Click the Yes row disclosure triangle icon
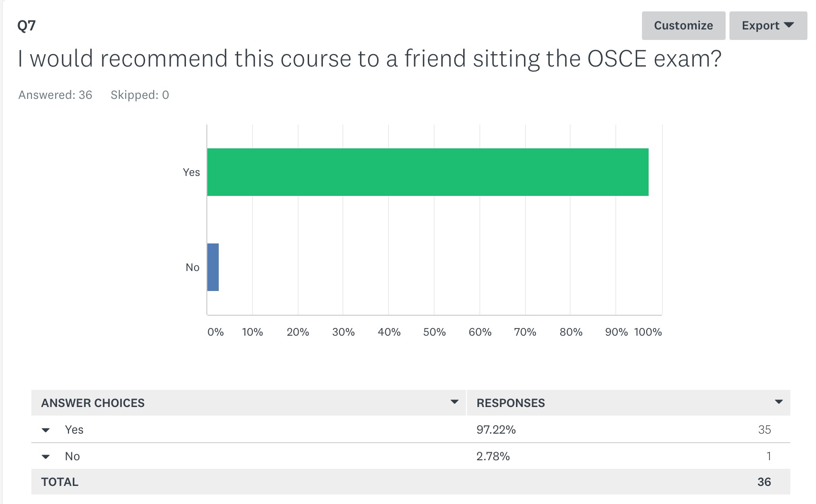The width and height of the screenshot is (816, 504). (x=46, y=430)
